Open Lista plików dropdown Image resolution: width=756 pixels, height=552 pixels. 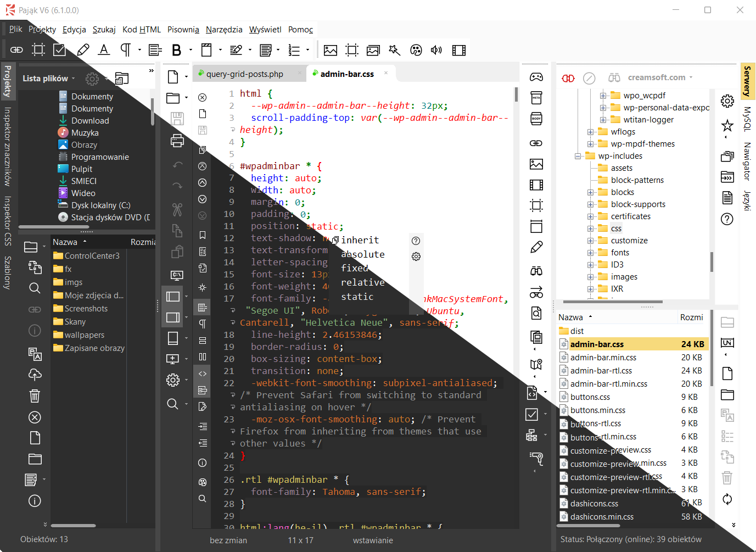click(49, 79)
